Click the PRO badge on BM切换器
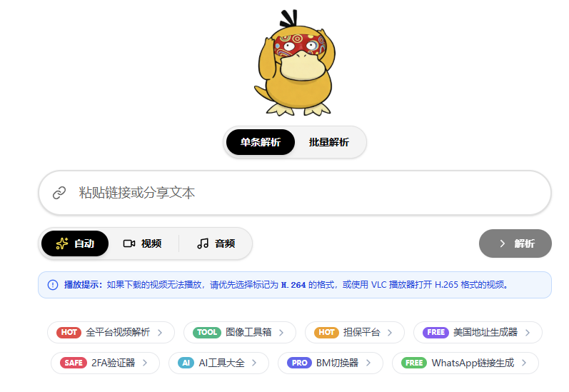Viewport: 569px width, 392px height. click(x=299, y=363)
